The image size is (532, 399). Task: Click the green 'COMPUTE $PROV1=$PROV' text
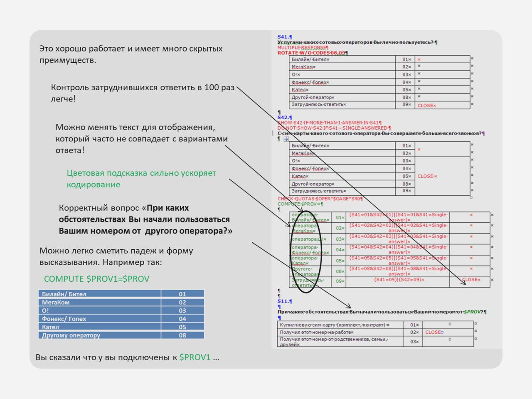click(x=96, y=279)
